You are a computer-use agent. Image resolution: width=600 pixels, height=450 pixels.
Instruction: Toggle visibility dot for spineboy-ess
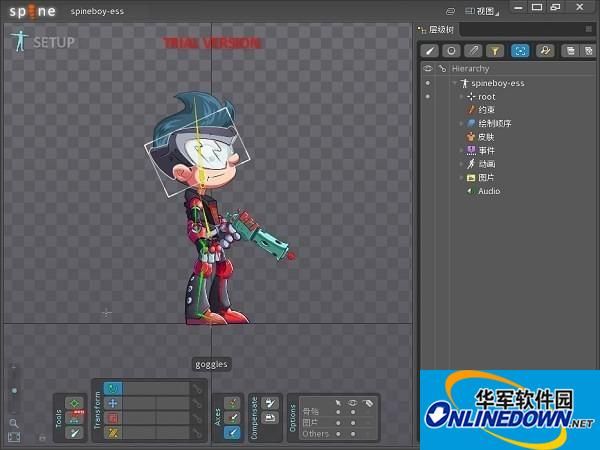[x=428, y=83]
